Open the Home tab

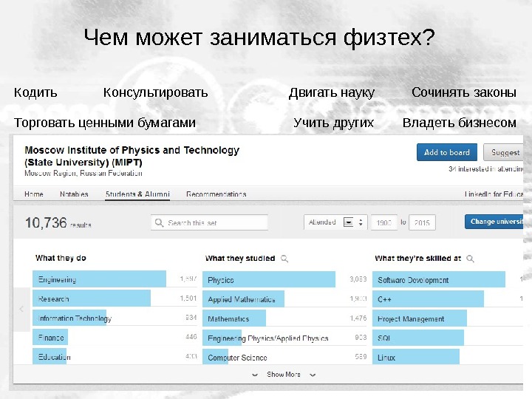click(34, 194)
